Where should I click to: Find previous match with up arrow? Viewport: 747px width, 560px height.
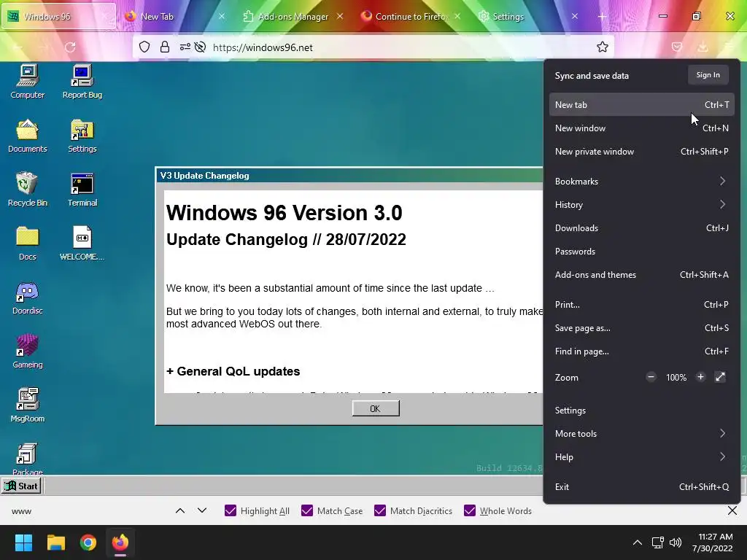(180, 511)
